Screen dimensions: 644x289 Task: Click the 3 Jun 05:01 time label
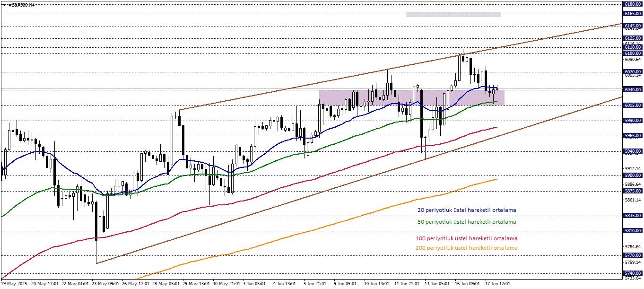pos(255,284)
